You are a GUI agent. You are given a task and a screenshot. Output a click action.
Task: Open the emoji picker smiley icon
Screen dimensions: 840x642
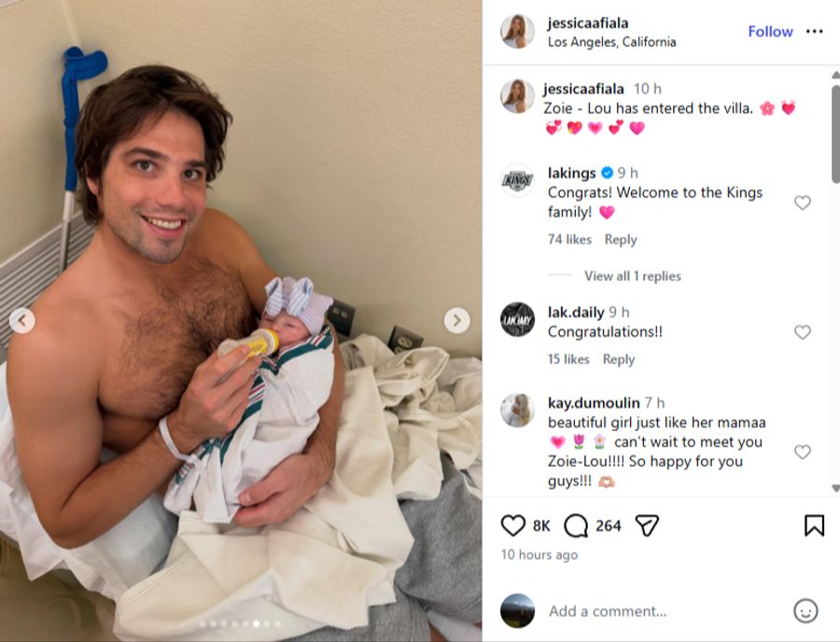805,610
